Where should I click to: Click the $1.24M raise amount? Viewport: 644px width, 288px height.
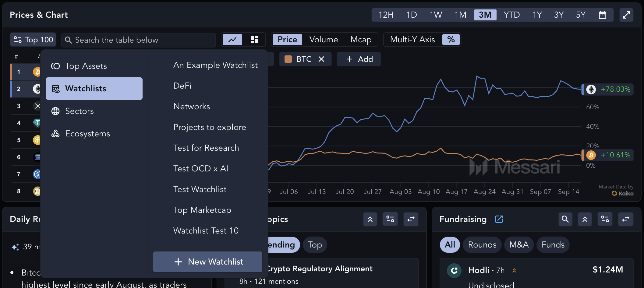607,270
